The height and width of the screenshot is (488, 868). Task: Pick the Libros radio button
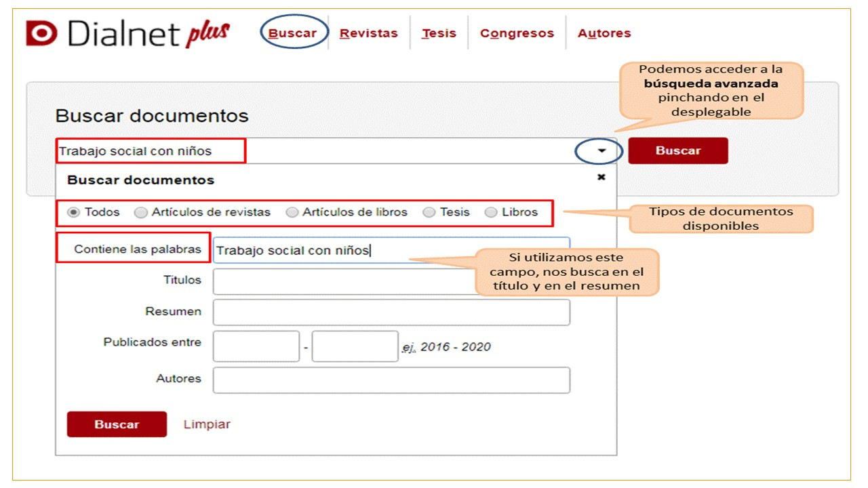click(490, 213)
